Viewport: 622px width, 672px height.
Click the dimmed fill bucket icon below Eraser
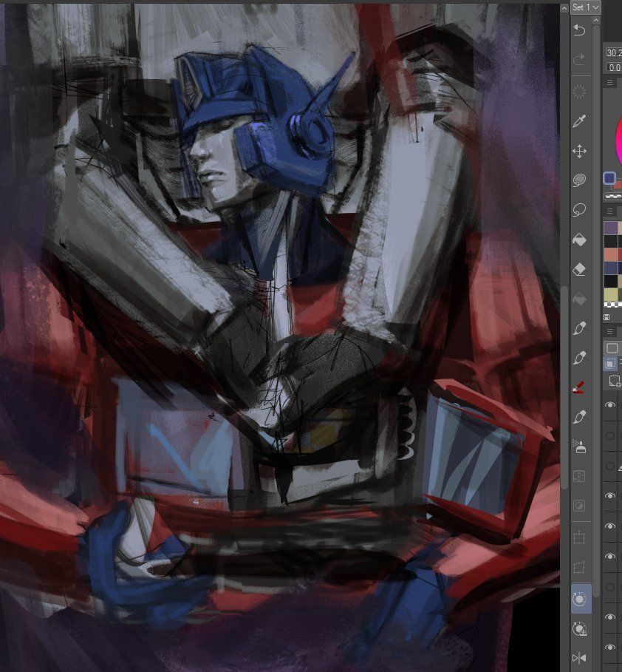coord(579,299)
